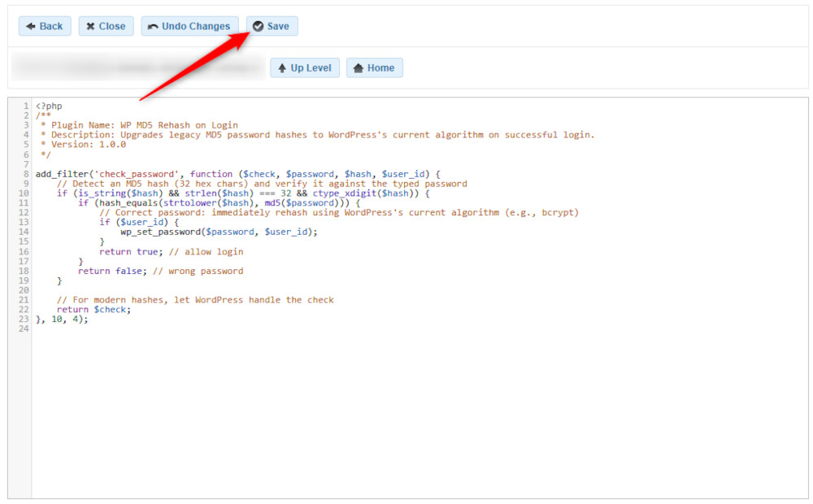Click the Back arrow icon

[x=31, y=26]
